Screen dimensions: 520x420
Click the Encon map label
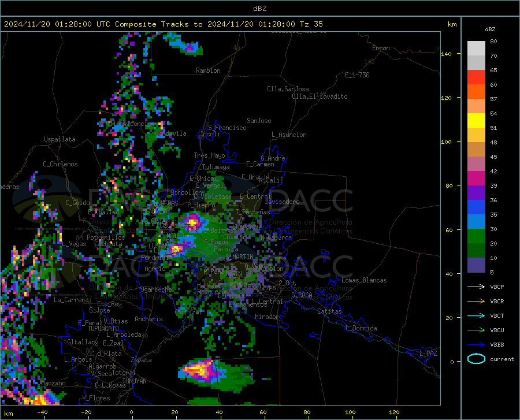point(381,48)
